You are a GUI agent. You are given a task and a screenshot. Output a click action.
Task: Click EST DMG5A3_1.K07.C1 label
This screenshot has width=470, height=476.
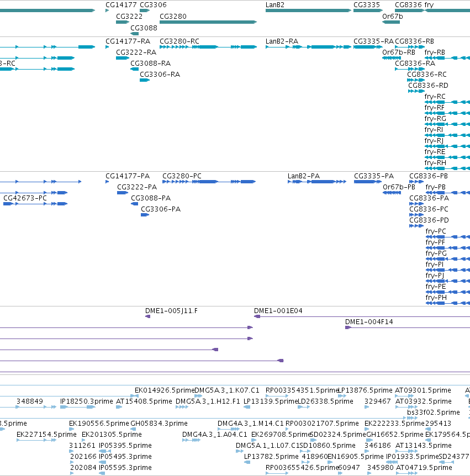(227, 390)
